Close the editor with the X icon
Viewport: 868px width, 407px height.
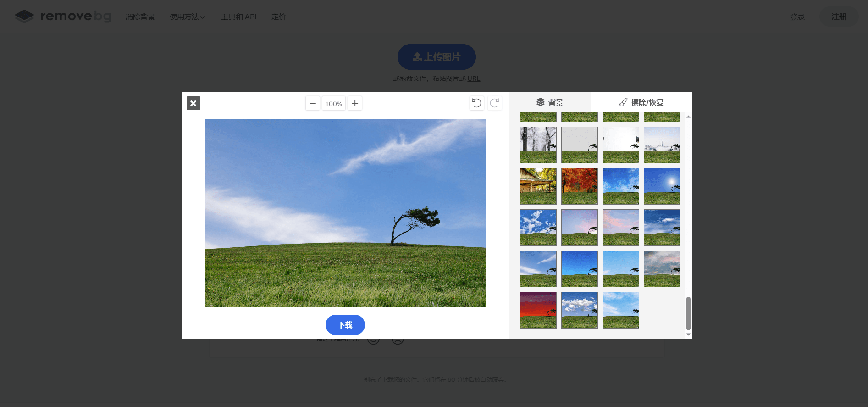coord(194,103)
